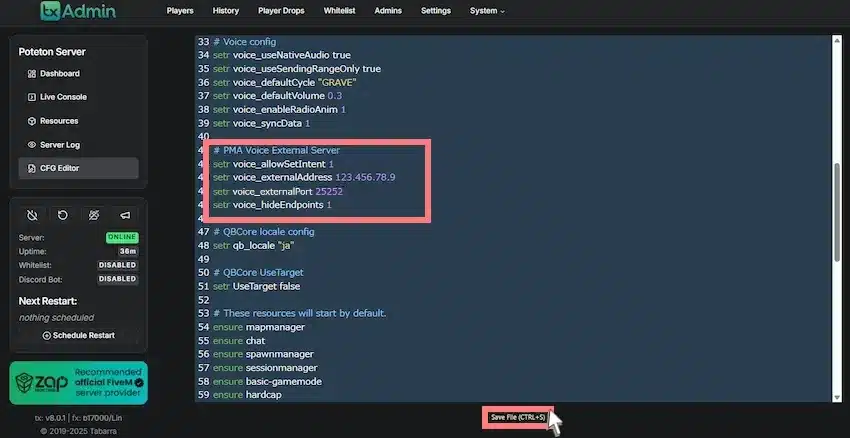Click Save File (CTRL+S) button
Image resolution: width=850 pixels, height=438 pixels.
tap(517, 417)
